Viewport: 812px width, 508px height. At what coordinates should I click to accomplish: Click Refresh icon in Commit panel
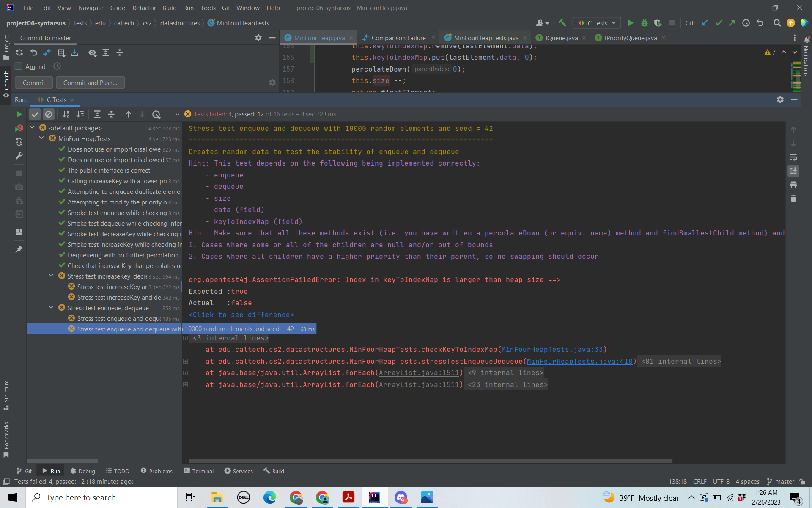19,52
